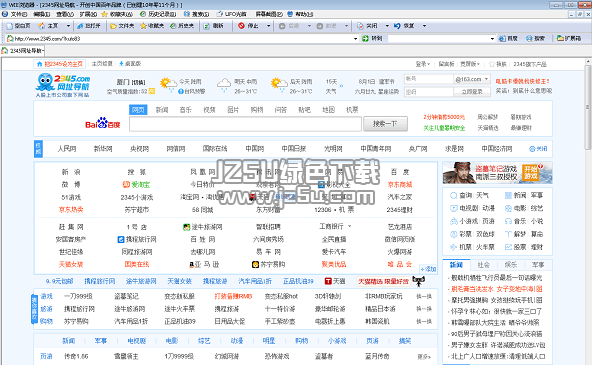Expand the ICBC bank link dropdown arrow
The width and height of the screenshot is (592, 365).
click(350, 226)
